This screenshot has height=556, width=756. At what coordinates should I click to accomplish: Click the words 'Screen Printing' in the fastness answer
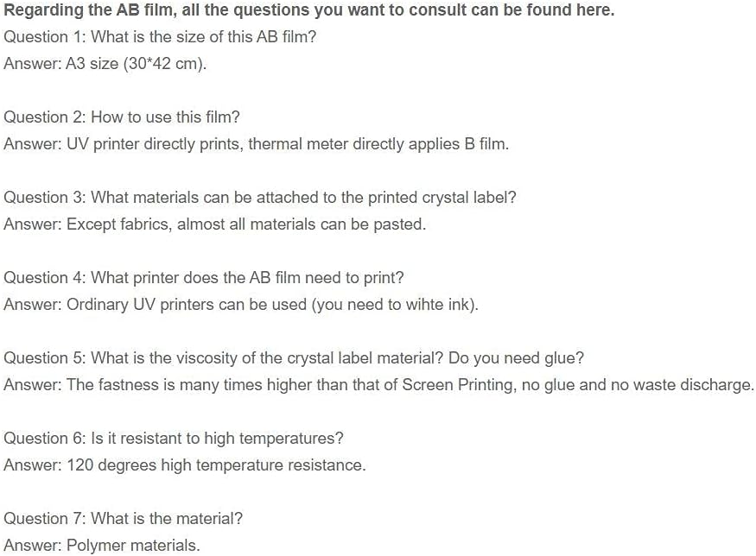pyautogui.click(x=458, y=385)
